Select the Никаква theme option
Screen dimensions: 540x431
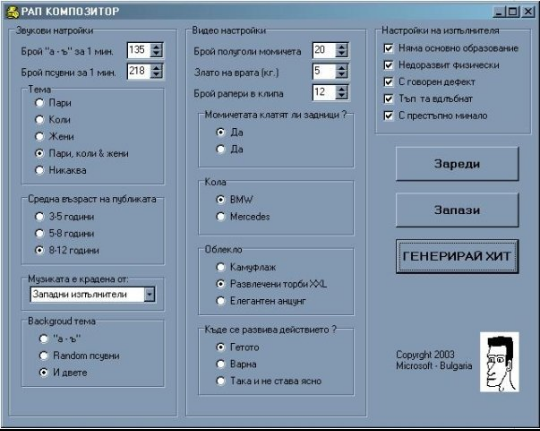(x=40, y=170)
